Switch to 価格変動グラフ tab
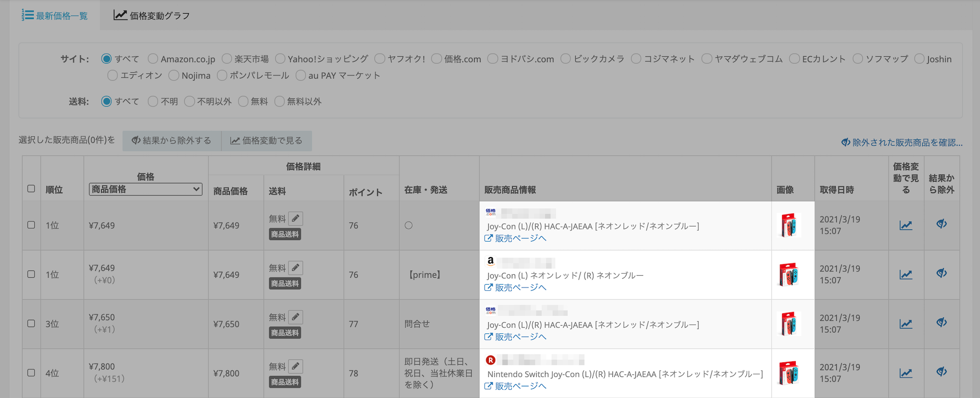Image resolution: width=980 pixels, height=398 pixels. click(152, 16)
